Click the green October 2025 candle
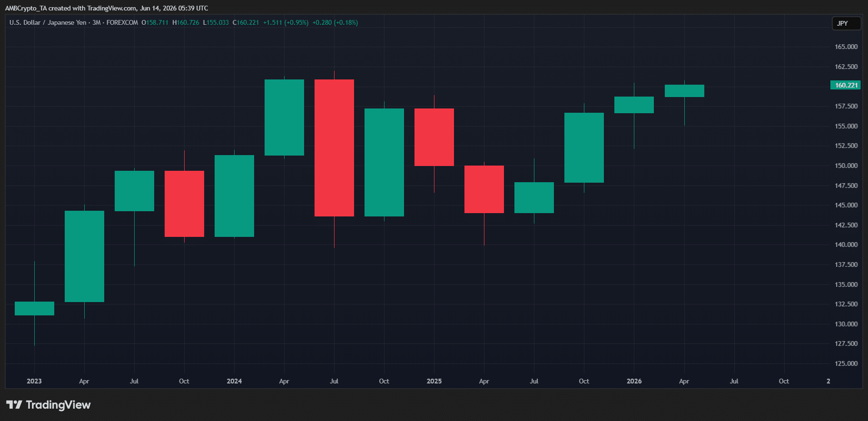Screen dimensions: 868x421 click(584, 147)
